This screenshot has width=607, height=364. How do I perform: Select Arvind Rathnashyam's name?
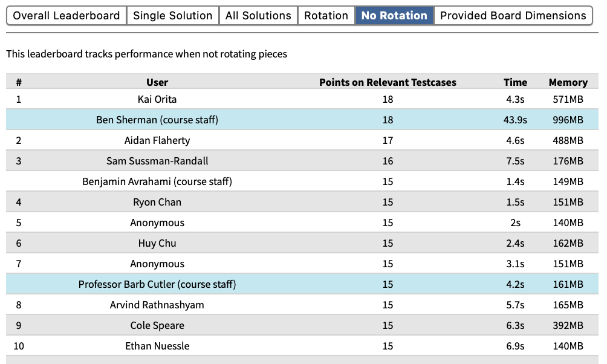157,305
